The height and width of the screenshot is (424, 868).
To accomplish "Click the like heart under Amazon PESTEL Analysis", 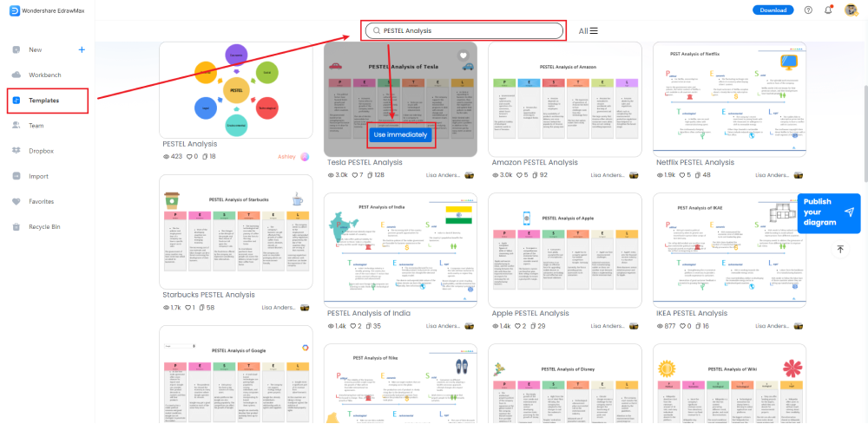I will (520, 174).
